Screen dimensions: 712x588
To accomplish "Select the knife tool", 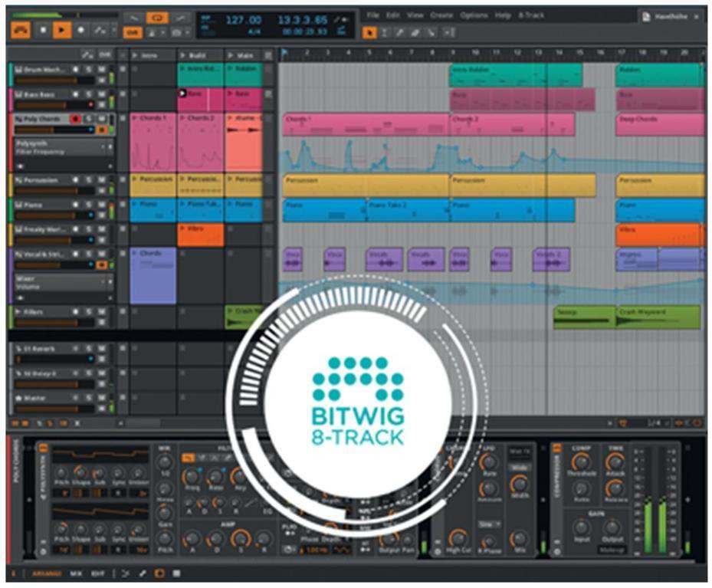I will click(431, 33).
